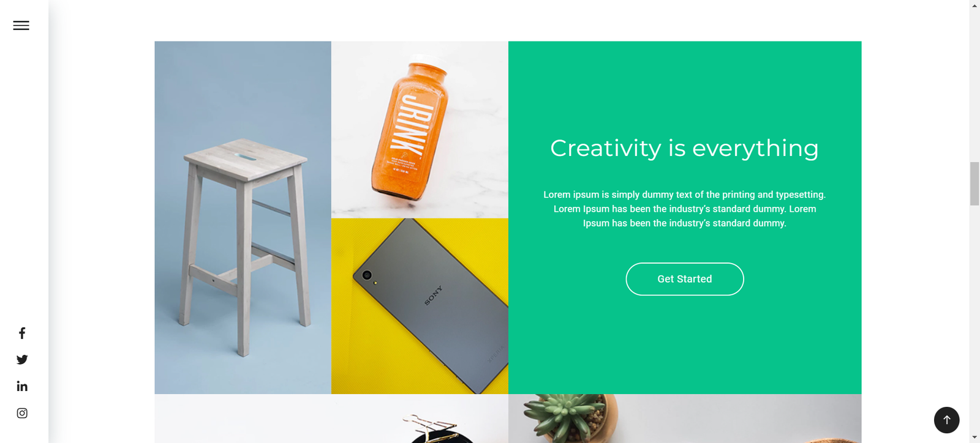The width and height of the screenshot is (980, 443).
Task: Click the Get Started button
Action: (x=685, y=279)
